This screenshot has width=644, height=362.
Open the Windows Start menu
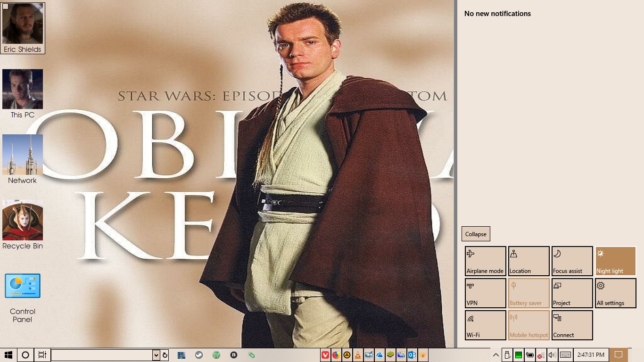click(x=8, y=355)
